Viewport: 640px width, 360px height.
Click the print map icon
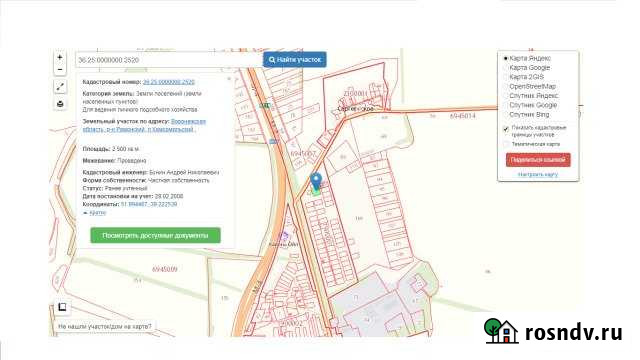[60, 104]
